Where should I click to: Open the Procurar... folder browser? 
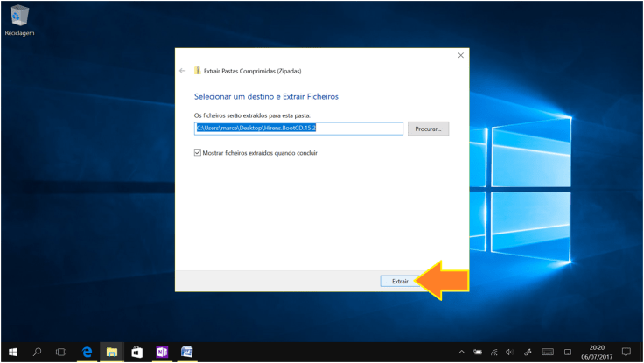click(x=428, y=129)
